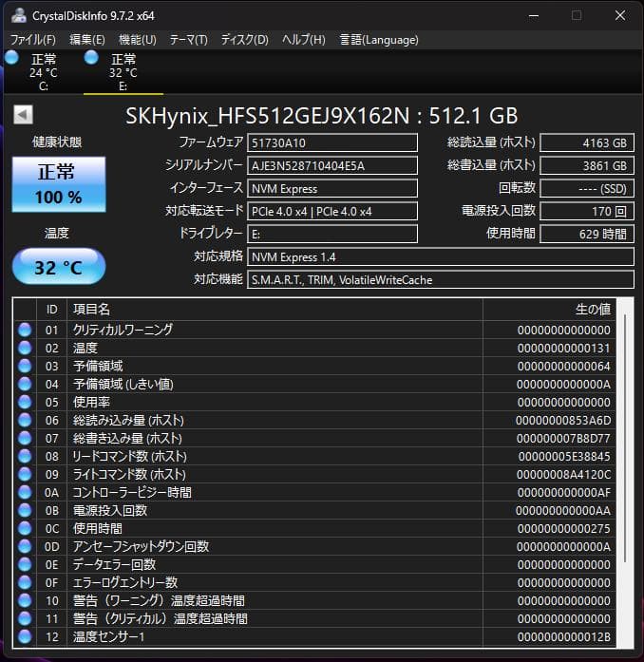Screen dimensions: 644x662
Task: Open the テーマ(T) menu
Action: coord(189,40)
